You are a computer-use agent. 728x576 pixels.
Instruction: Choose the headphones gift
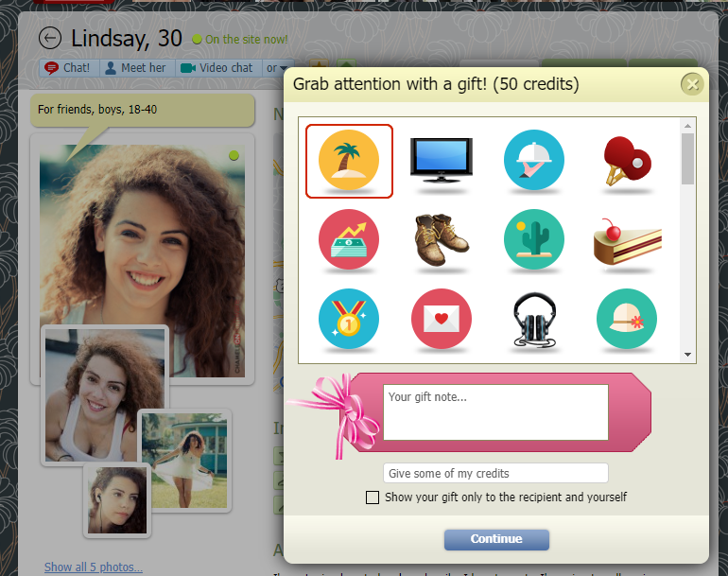(x=533, y=320)
